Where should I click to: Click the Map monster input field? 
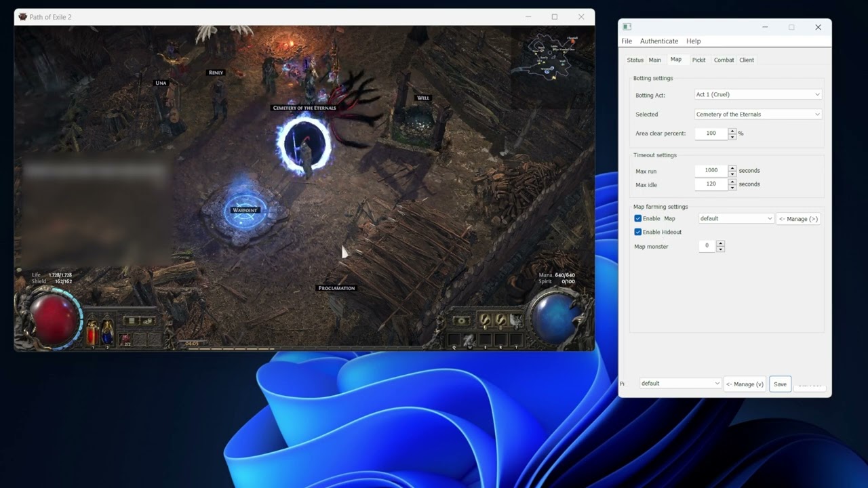[x=707, y=246]
